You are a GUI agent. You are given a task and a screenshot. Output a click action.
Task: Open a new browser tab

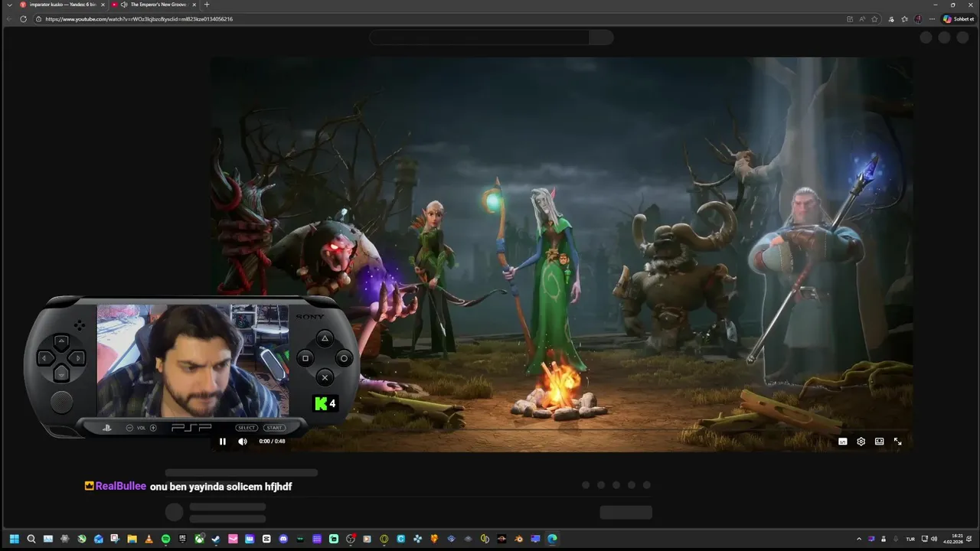coord(207,5)
